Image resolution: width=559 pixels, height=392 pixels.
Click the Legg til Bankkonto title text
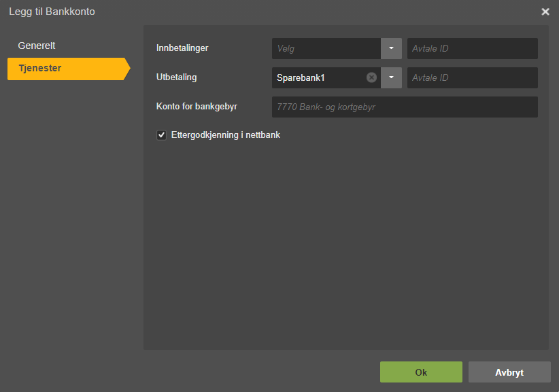tap(52, 12)
